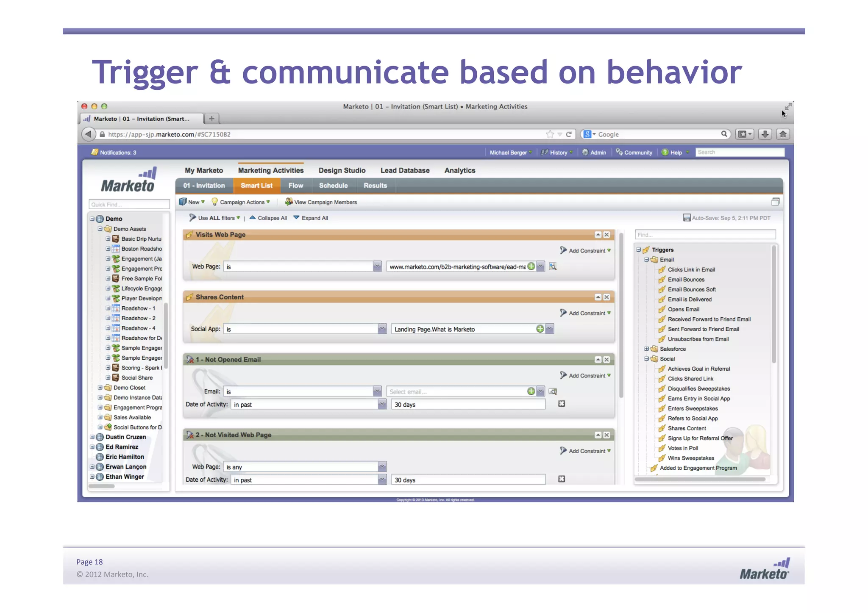Collapse the Email triggers folder

pos(646,260)
